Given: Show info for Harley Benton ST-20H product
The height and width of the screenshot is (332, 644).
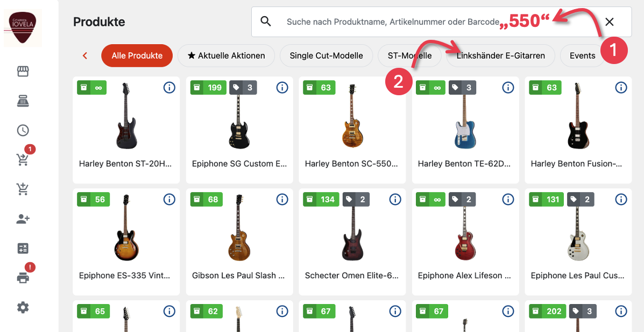Looking at the screenshot, I should pyautogui.click(x=169, y=88).
